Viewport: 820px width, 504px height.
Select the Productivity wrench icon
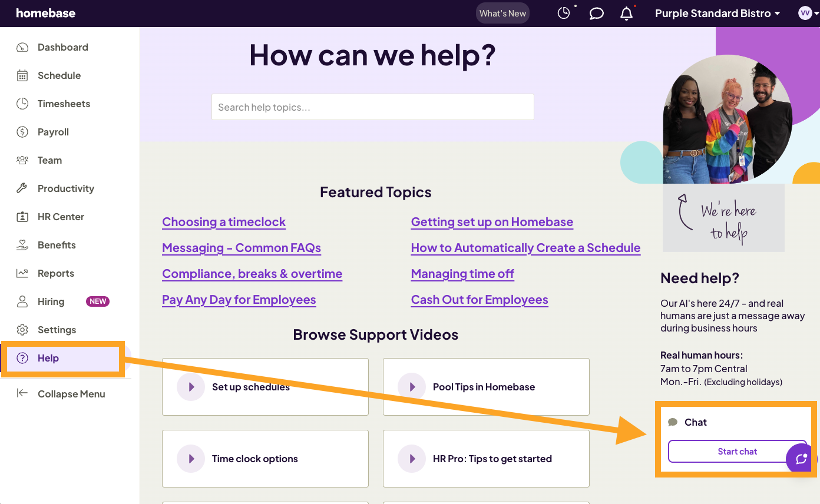[x=21, y=188]
